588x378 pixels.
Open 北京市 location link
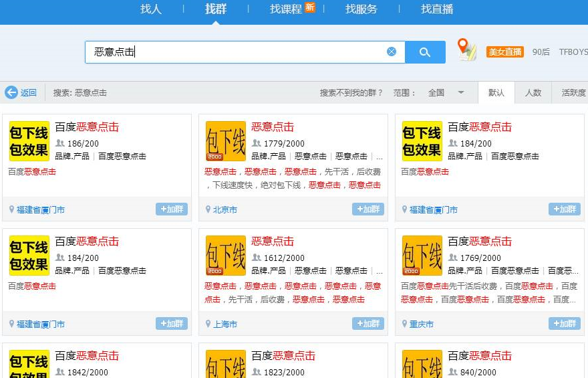click(225, 210)
